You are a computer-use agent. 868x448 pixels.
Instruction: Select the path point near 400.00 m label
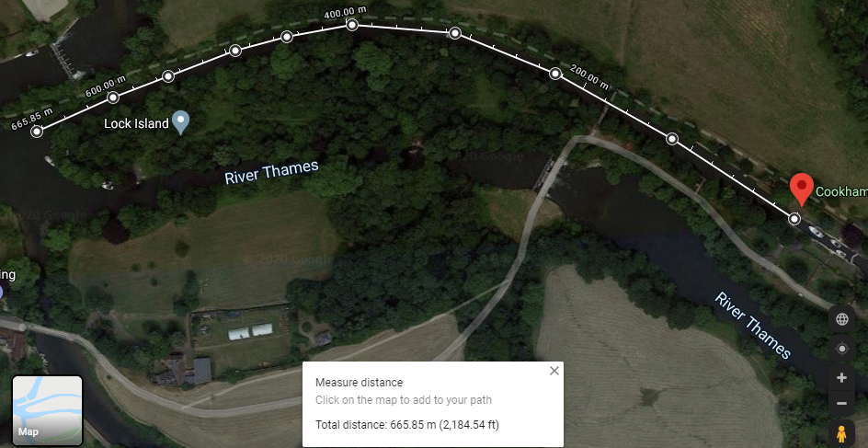pyautogui.click(x=352, y=24)
